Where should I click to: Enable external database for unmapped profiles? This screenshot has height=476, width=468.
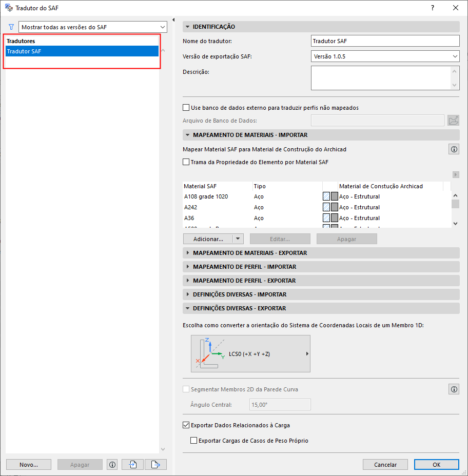[186, 108]
